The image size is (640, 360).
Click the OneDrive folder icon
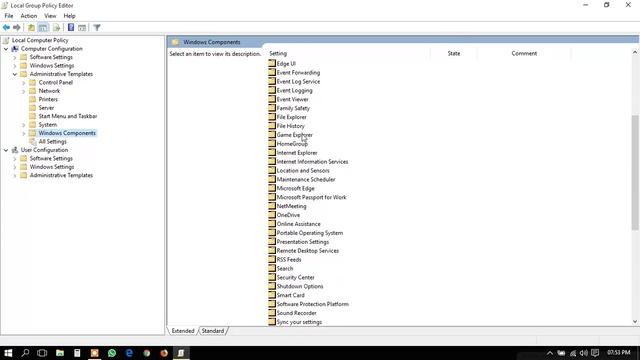click(x=272, y=215)
